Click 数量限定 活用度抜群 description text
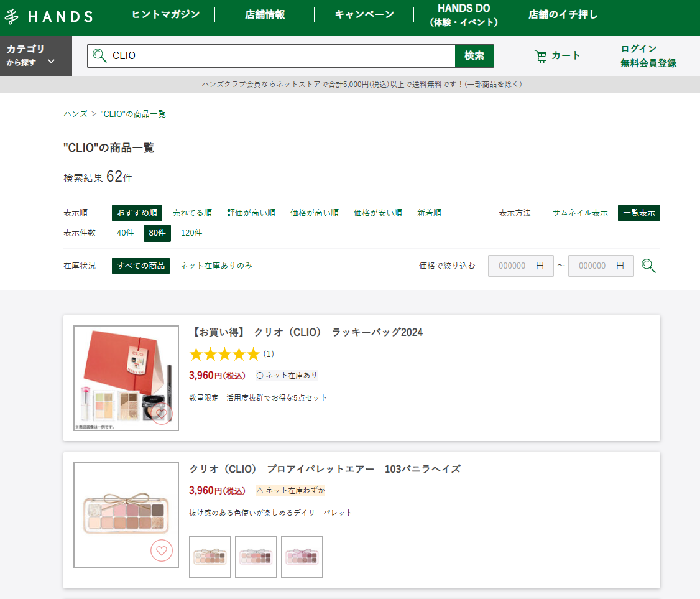700x599 pixels. (x=257, y=397)
